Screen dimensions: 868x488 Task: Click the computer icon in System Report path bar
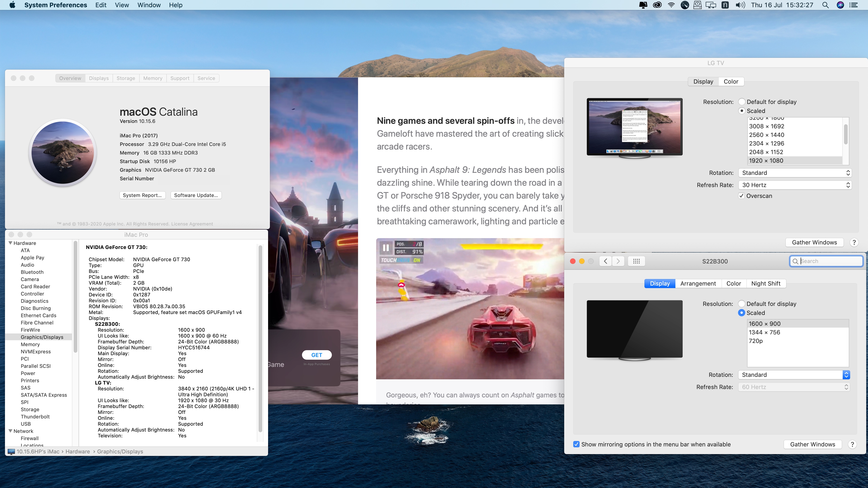(11, 452)
